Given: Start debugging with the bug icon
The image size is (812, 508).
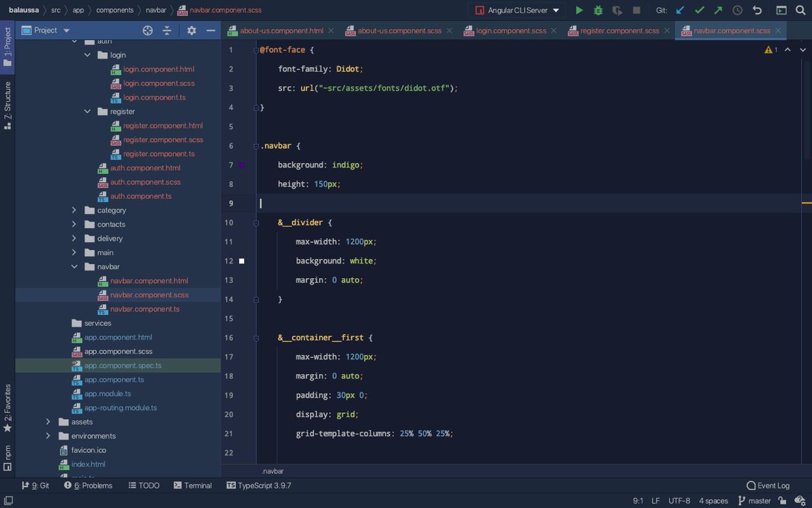Looking at the screenshot, I should pos(598,10).
